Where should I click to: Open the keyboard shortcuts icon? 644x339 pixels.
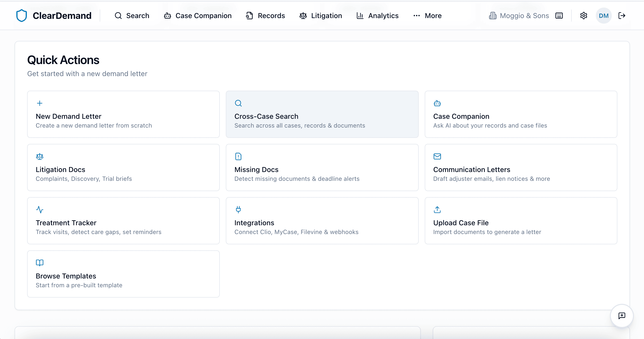(x=559, y=15)
